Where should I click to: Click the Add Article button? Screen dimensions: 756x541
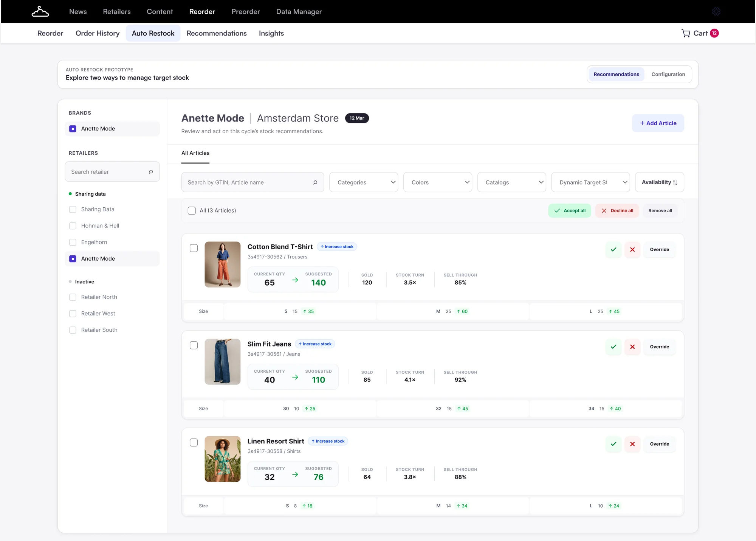point(658,123)
